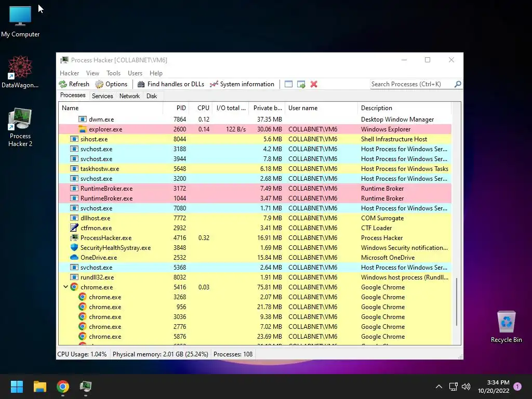This screenshot has height=399, width=532.
Task: Click the Physical memory status bar entry
Action: click(x=160, y=354)
